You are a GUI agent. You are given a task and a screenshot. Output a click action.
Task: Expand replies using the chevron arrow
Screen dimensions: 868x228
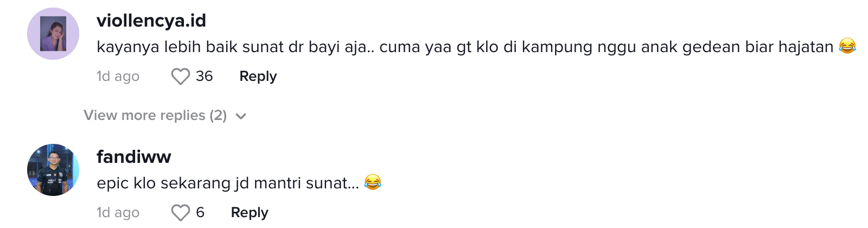241,116
